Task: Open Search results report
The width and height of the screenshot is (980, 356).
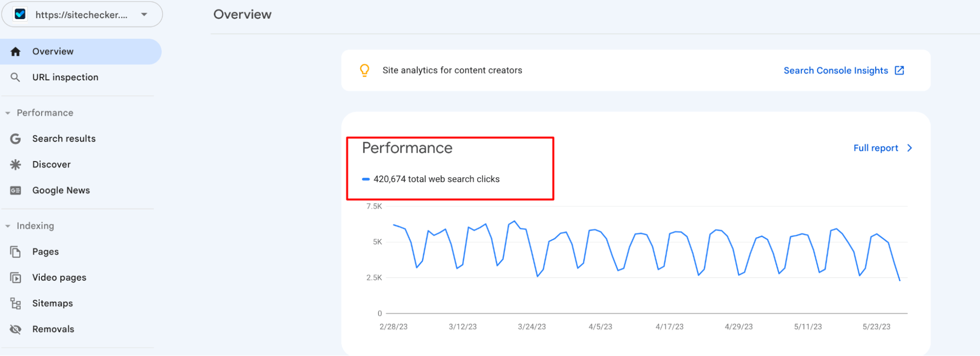Action: (64, 139)
